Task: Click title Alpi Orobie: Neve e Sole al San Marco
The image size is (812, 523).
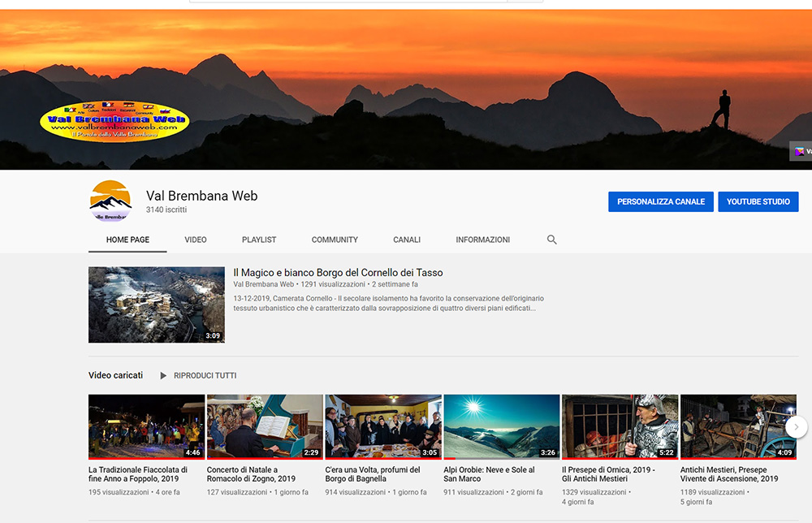Action: coord(490,474)
